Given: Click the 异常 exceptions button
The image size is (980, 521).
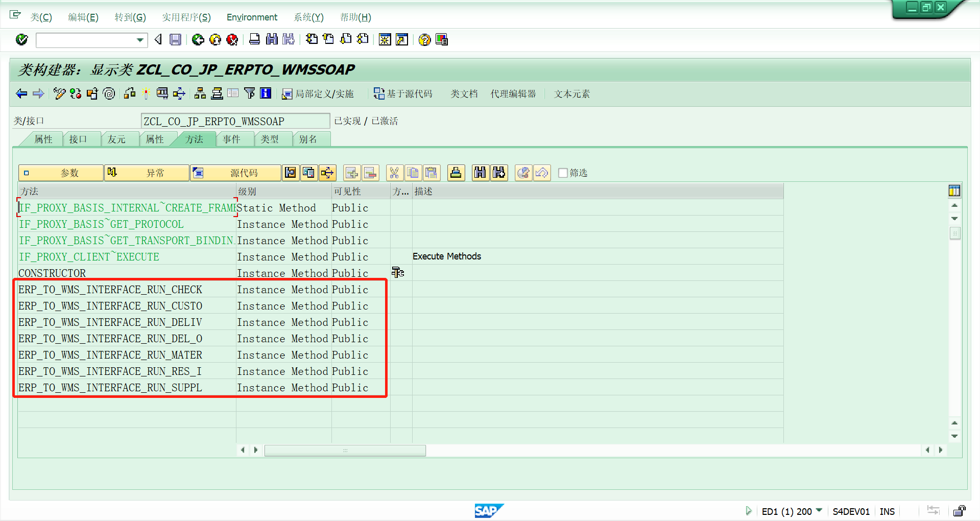Looking at the screenshot, I should (x=147, y=173).
